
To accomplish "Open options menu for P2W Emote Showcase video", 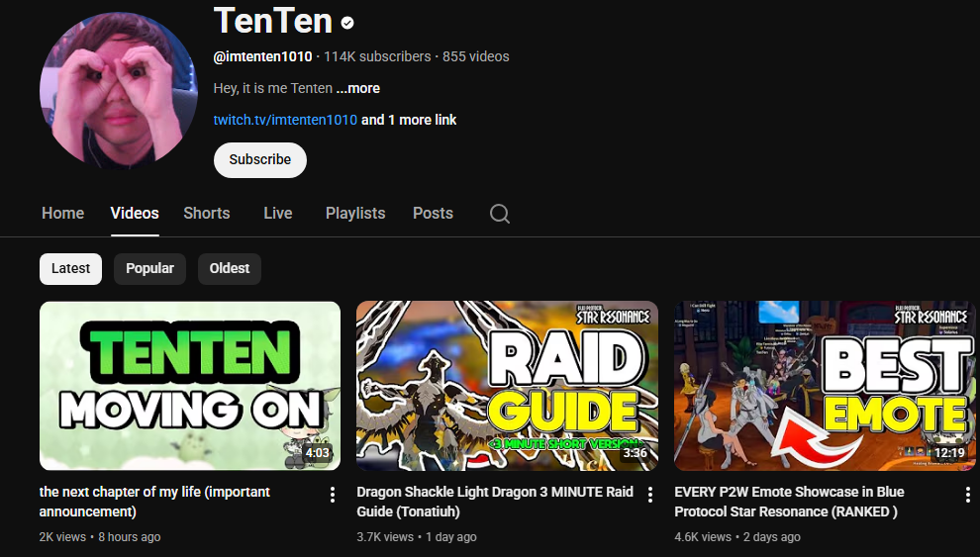I will [967, 496].
